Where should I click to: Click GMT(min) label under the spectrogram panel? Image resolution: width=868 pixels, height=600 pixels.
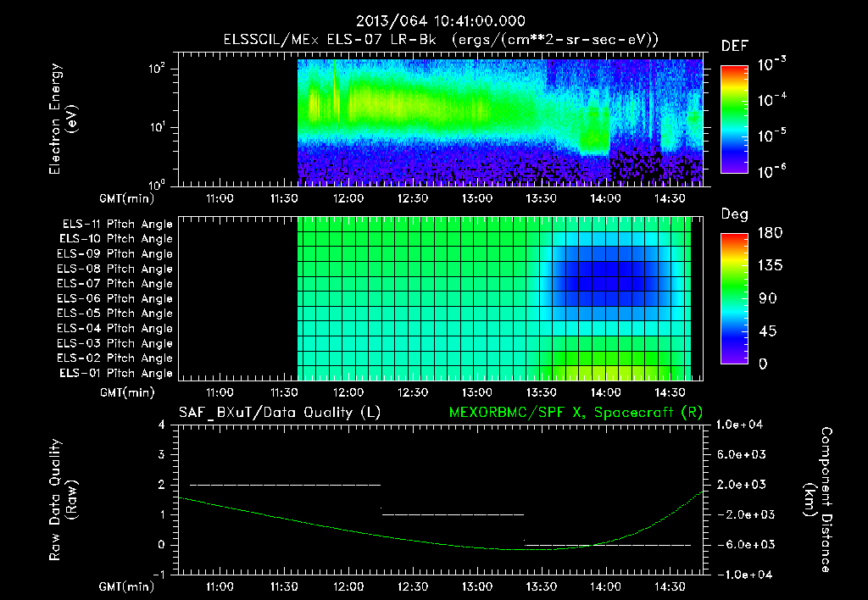[127, 198]
